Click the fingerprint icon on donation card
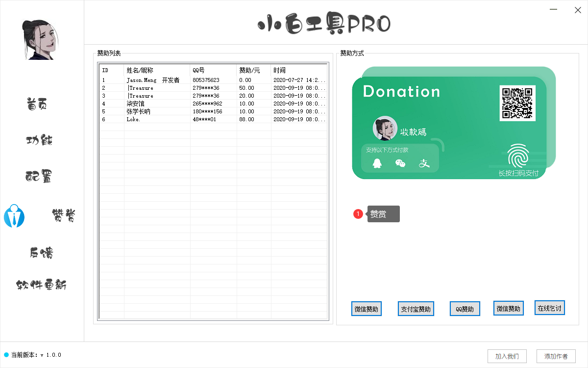The height and width of the screenshot is (368, 588). [x=518, y=157]
